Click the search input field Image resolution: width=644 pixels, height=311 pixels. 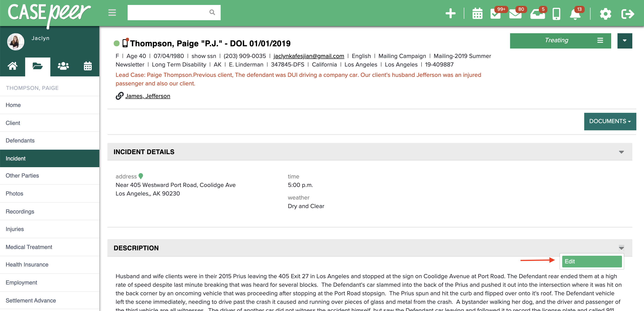tap(173, 12)
